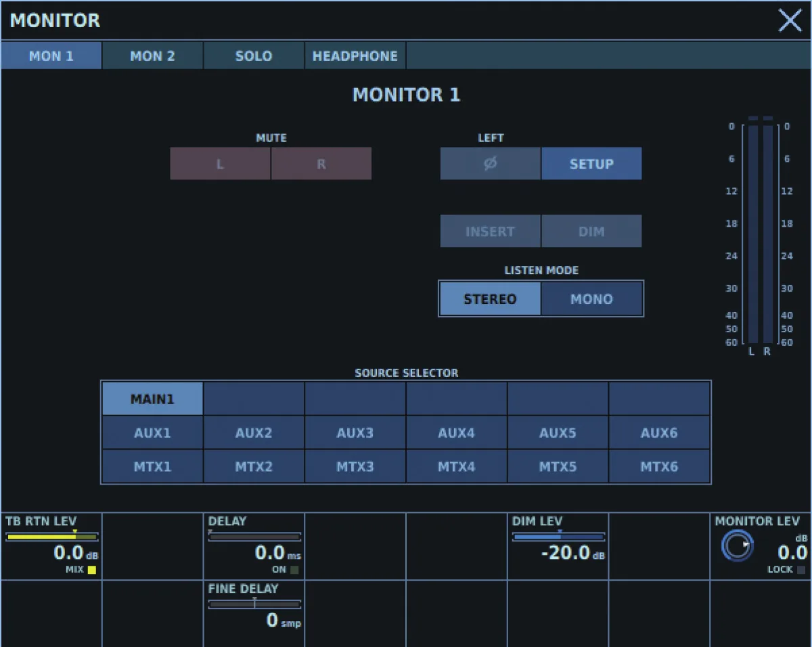Image resolution: width=812 pixels, height=647 pixels.
Task: Enable the Insert button
Action: click(491, 231)
